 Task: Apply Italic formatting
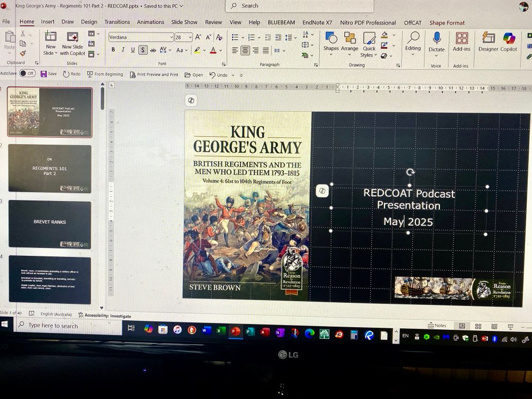[x=123, y=50]
